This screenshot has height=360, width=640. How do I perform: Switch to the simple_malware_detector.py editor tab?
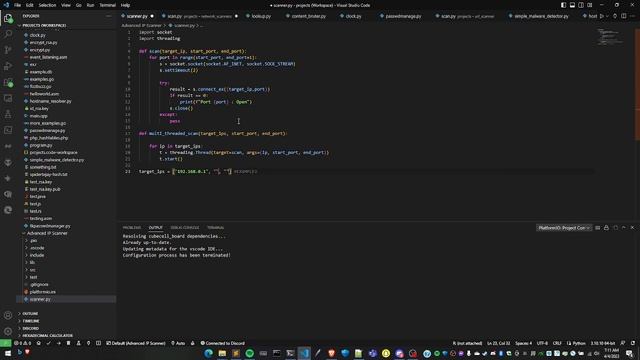tap(541, 16)
